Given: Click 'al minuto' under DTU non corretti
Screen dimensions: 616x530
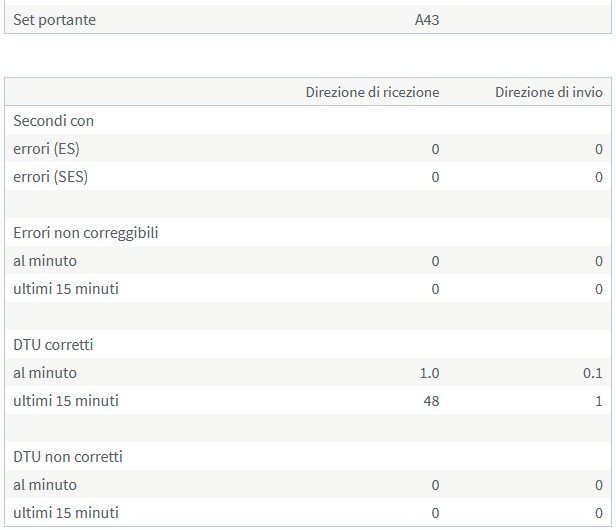Looking at the screenshot, I should click(45, 484).
